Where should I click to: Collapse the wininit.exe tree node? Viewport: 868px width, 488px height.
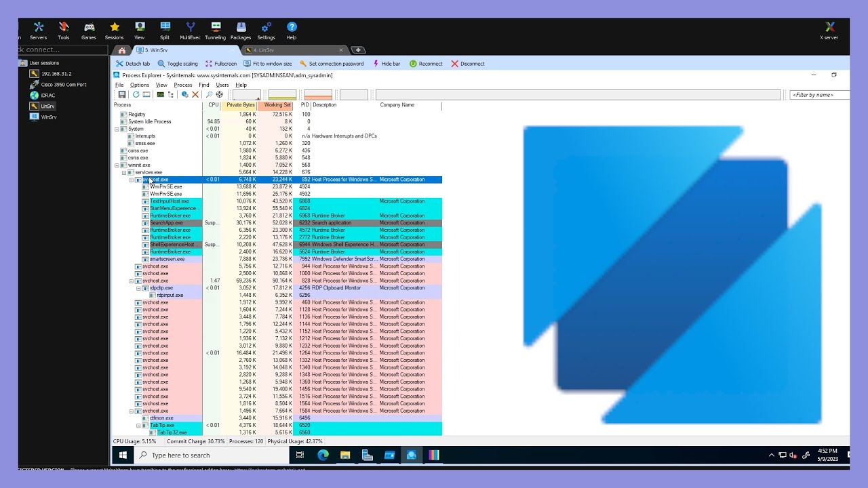(117, 165)
